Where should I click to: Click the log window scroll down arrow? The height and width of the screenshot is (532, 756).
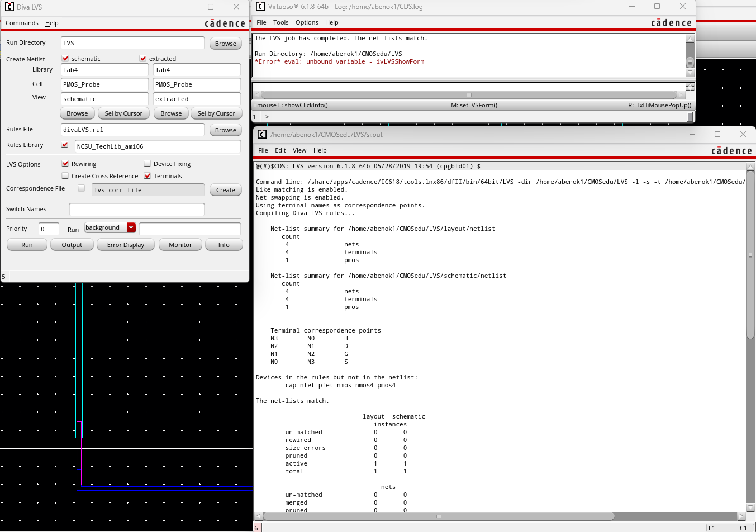coord(690,73)
